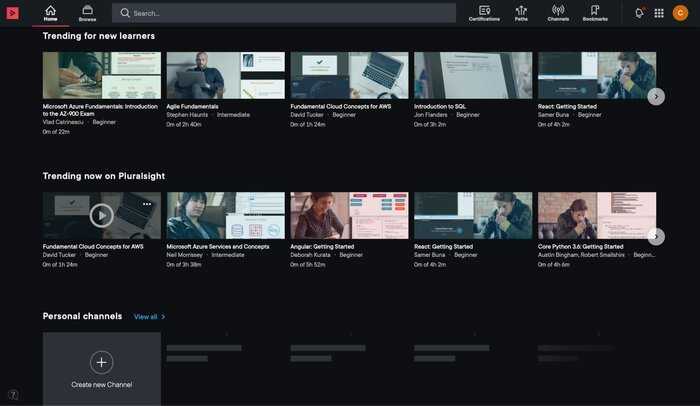The height and width of the screenshot is (406, 700).
Task: Play the Fundamental Cloud Concepts for AWS trending-now course
Action: pos(101,216)
